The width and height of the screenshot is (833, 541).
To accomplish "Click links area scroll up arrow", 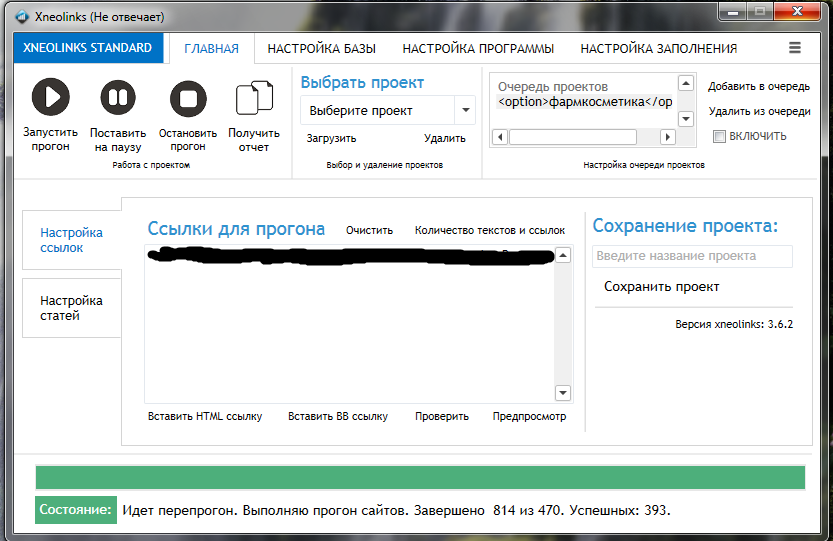I will point(563,256).
